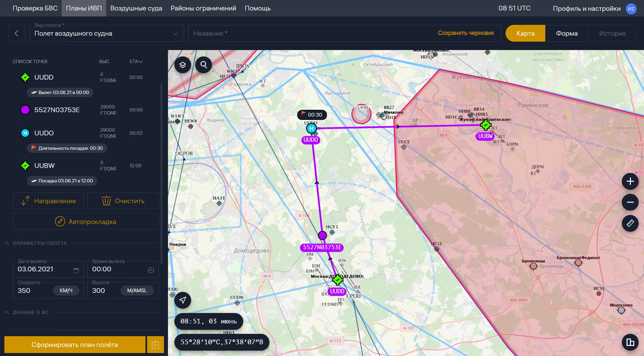
Task: Click Сохранить черновик link
Action: pos(466,33)
